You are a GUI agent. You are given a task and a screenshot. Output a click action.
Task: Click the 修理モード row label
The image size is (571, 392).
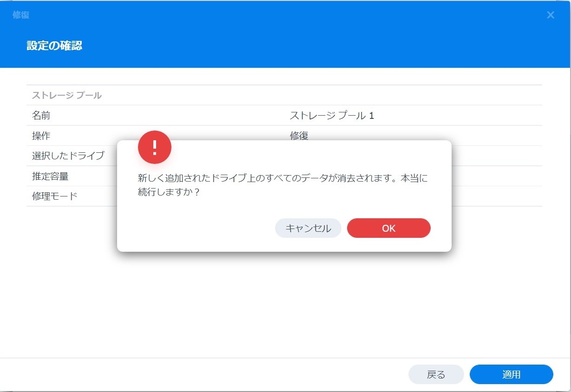[x=55, y=196]
